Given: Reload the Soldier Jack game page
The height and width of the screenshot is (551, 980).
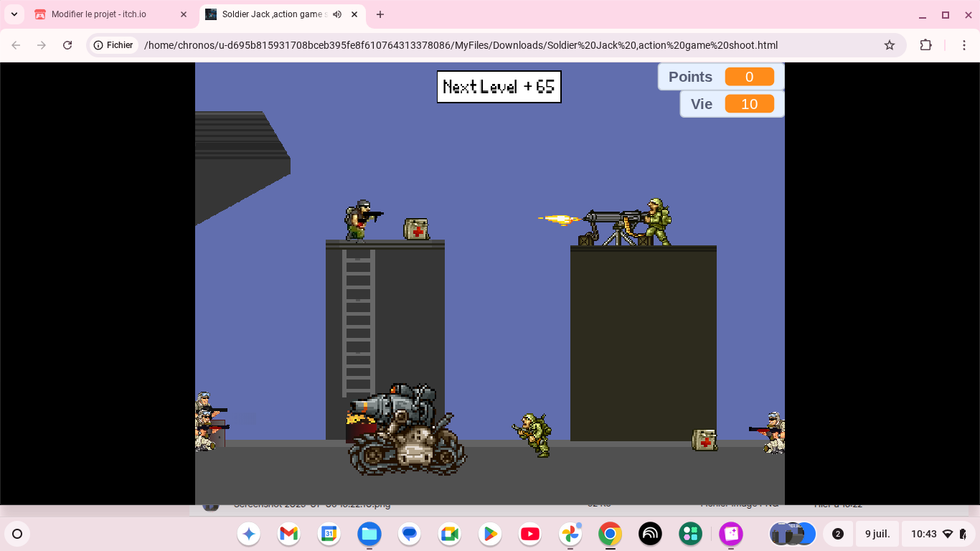Looking at the screenshot, I should click(67, 45).
